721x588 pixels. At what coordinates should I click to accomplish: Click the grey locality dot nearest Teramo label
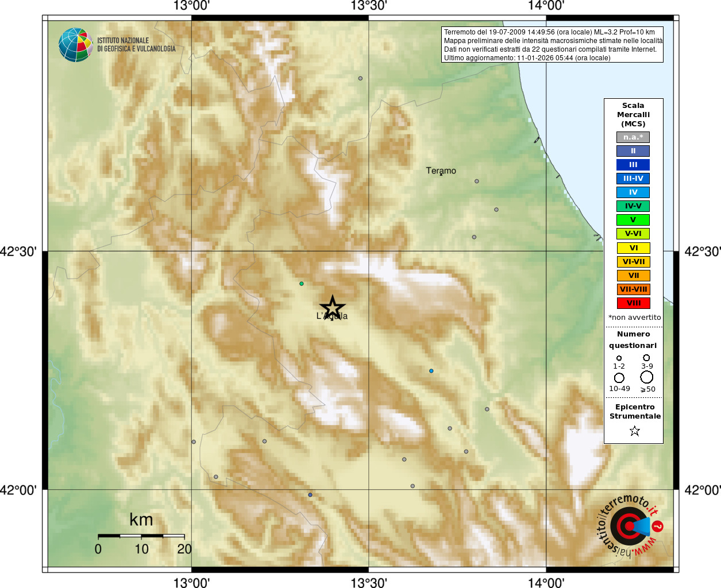pyautogui.click(x=477, y=181)
